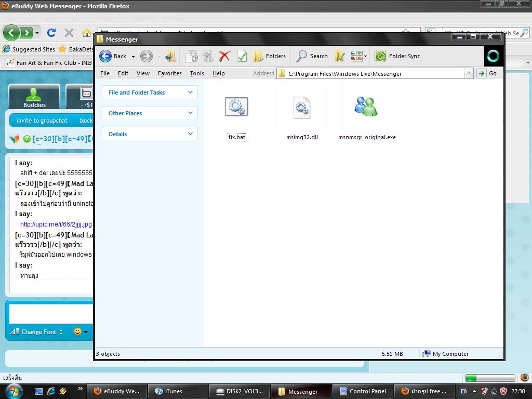Click the green checkmark toolbar icon

pos(242,56)
